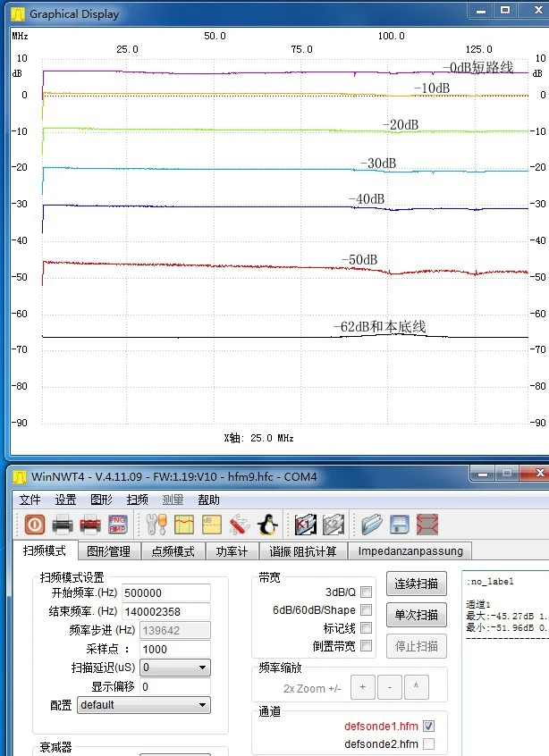The width and height of the screenshot is (549, 756).
Task: Toggle the 标记线 marker line checkbox
Action: (367, 627)
